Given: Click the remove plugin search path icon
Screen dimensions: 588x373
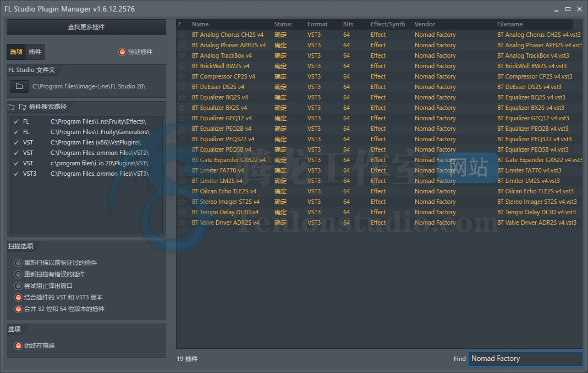Looking at the screenshot, I should pos(23,107).
